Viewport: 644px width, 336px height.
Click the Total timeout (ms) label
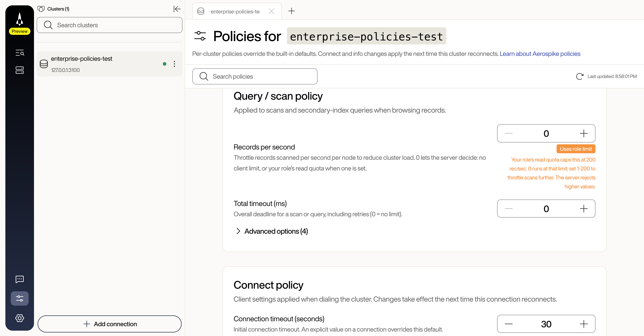[260, 204]
